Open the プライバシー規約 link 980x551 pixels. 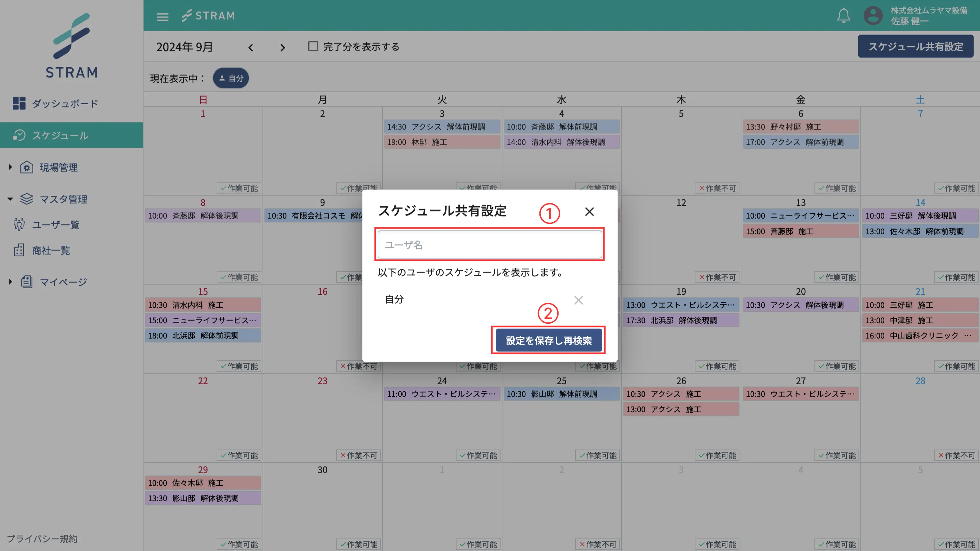[x=42, y=539]
